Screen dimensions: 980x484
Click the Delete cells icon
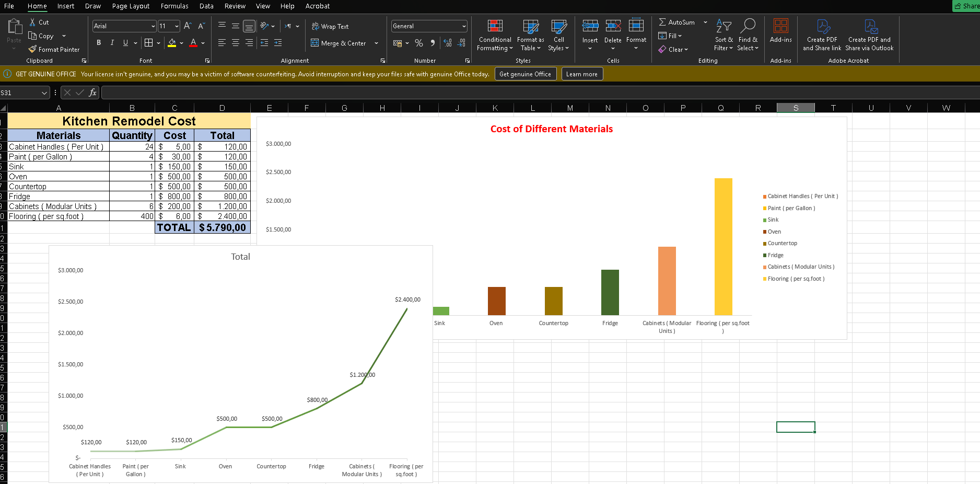613,26
